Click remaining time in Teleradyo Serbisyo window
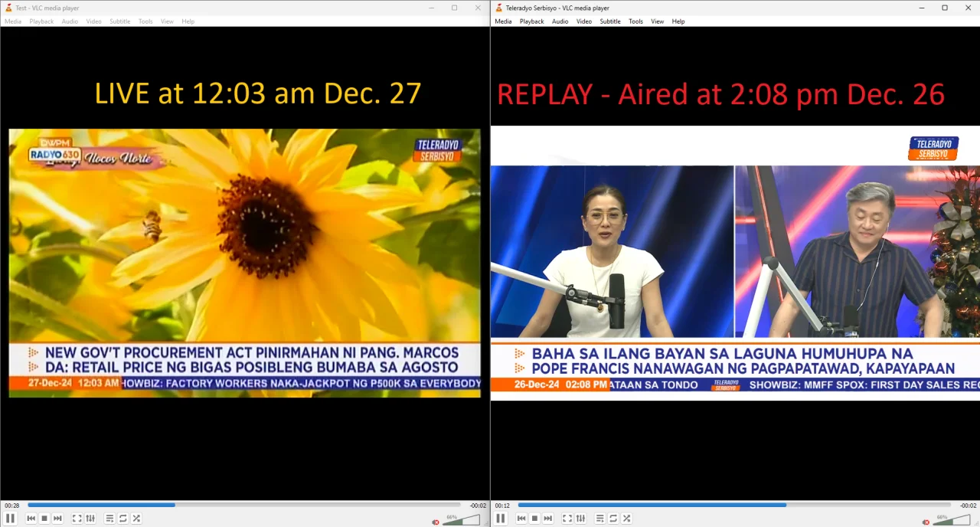The image size is (980, 527). (x=968, y=506)
